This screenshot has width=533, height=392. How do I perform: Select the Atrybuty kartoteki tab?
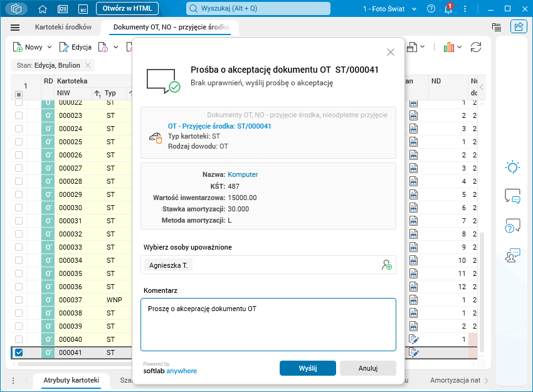coord(71,380)
